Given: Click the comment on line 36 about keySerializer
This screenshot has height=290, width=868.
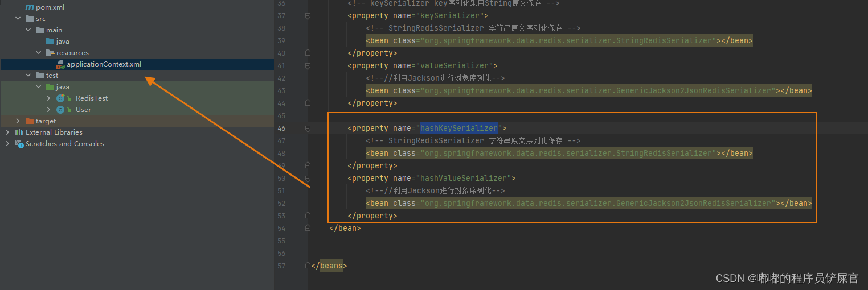Looking at the screenshot, I should (x=454, y=3).
